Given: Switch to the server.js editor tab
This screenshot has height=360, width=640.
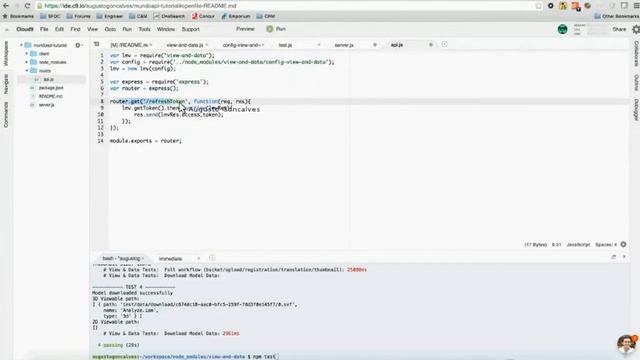Looking at the screenshot, I should (x=344, y=45).
